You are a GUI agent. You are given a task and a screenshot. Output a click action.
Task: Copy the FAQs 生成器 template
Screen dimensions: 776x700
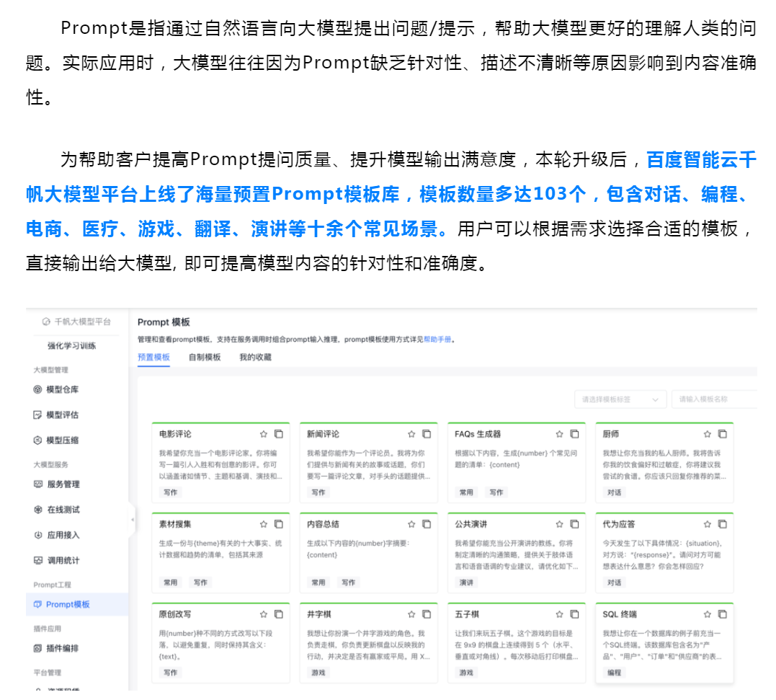pos(574,434)
